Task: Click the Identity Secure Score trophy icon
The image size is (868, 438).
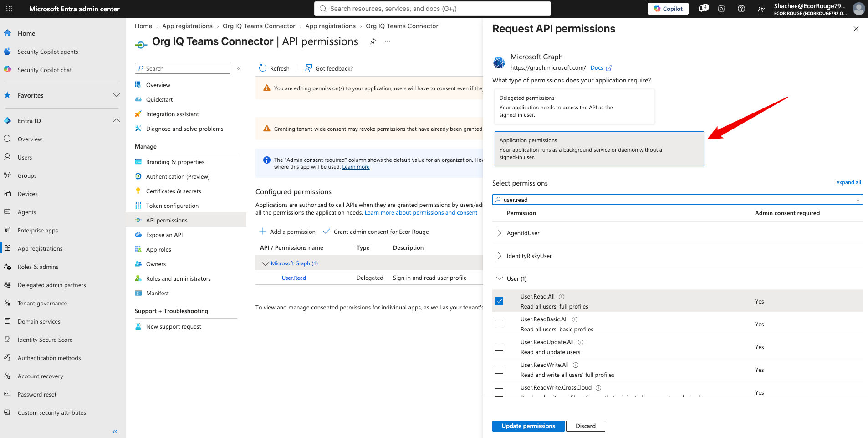Action: pos(7,339)
